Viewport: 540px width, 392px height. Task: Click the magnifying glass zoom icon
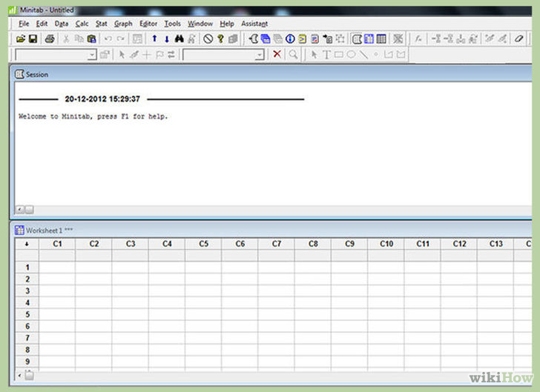coord(293,54)
